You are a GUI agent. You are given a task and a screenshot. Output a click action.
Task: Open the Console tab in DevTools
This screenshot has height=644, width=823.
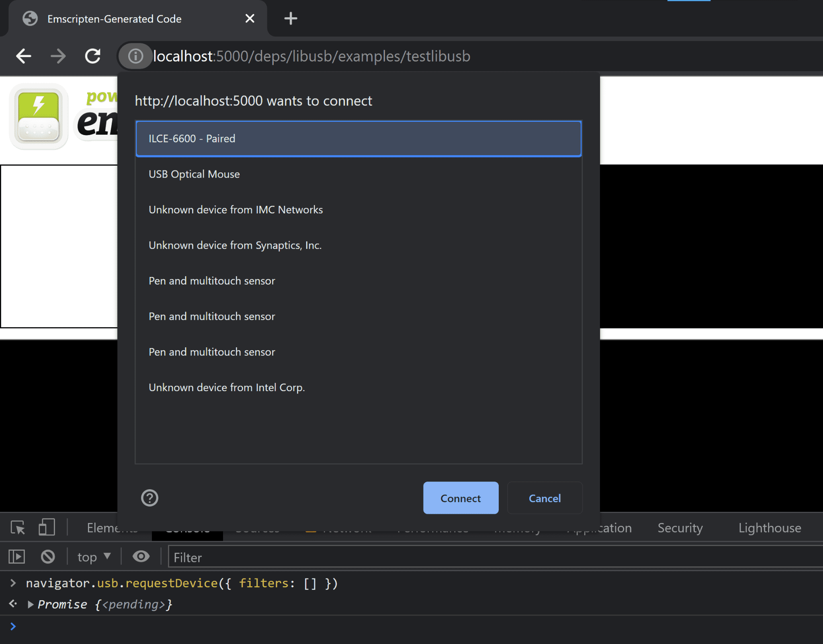click(x=188, y=528)
